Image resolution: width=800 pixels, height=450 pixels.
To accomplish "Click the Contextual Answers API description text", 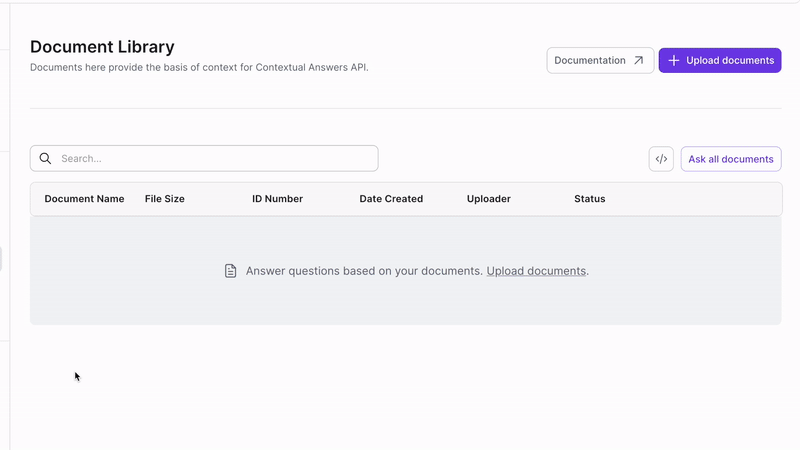I will tap(199, 67).
